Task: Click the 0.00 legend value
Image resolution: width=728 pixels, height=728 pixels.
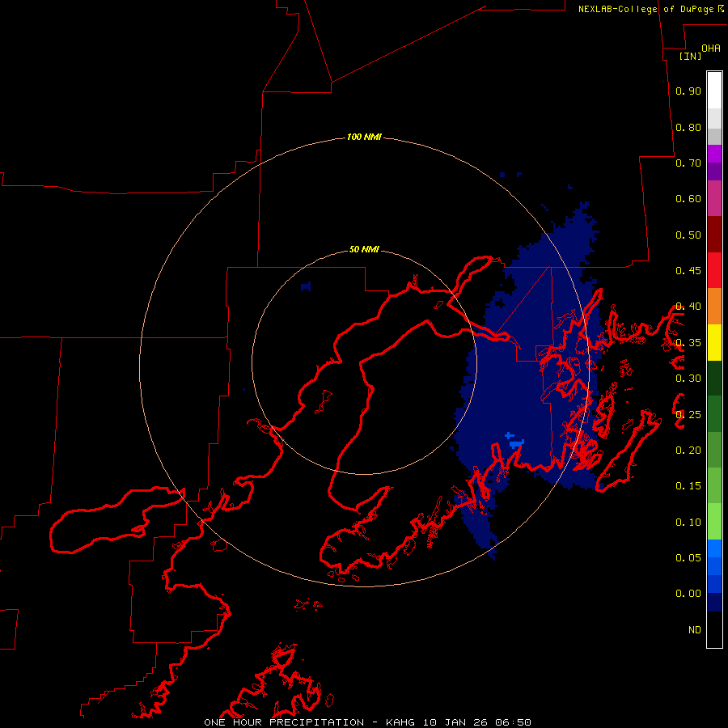Action: coord(688,594)
